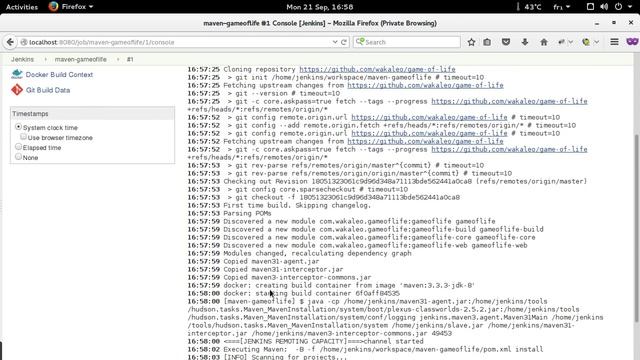Click the purple private browsing mask icon
The width and height of the screenshot is (640, 360).
coord(632,42)
